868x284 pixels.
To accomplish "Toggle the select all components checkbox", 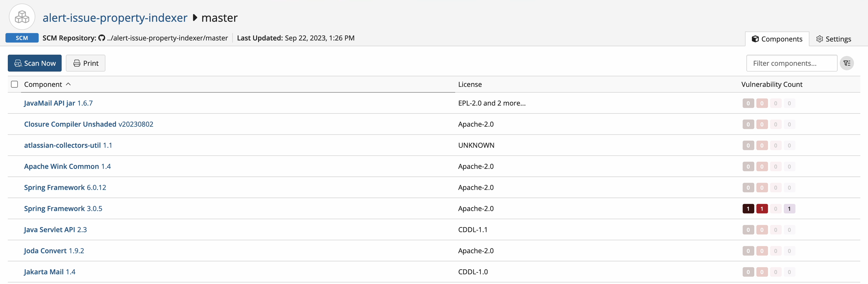I will 15,84.
